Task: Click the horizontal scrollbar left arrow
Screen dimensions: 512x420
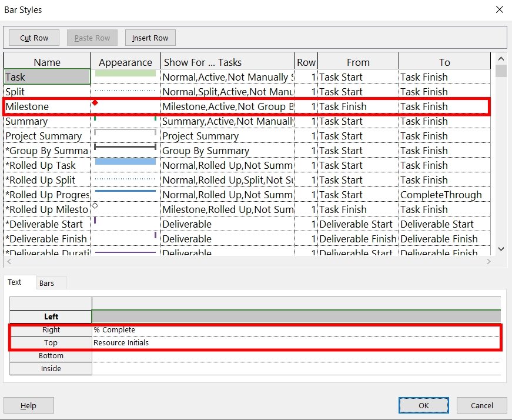Action: (x=9, y=261)
